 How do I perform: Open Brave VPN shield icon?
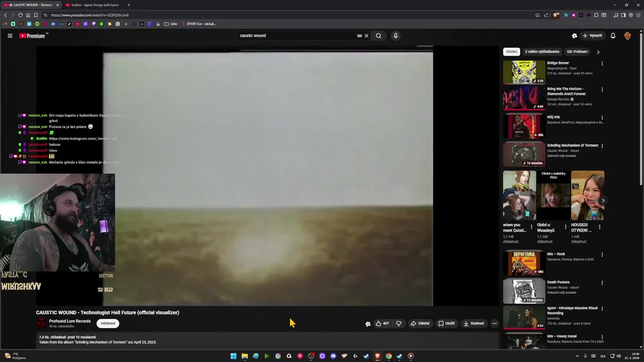pyautogui.click(x=630, y=15)
